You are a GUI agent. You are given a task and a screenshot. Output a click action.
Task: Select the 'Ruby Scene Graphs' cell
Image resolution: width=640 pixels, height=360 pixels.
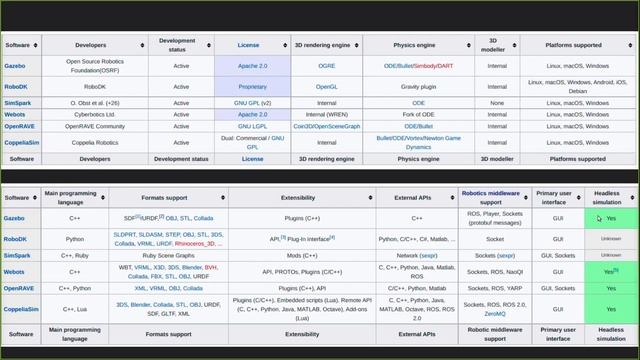[169, 256]
